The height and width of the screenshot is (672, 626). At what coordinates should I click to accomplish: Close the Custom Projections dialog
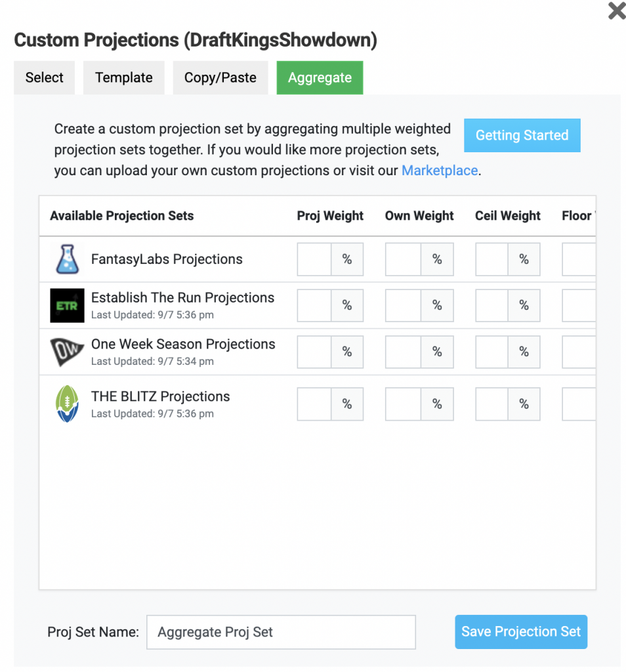(x=616, y=11)
